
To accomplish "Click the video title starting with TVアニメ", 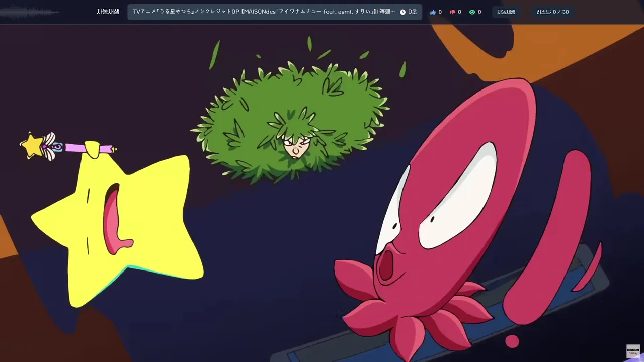I will 264,12.
